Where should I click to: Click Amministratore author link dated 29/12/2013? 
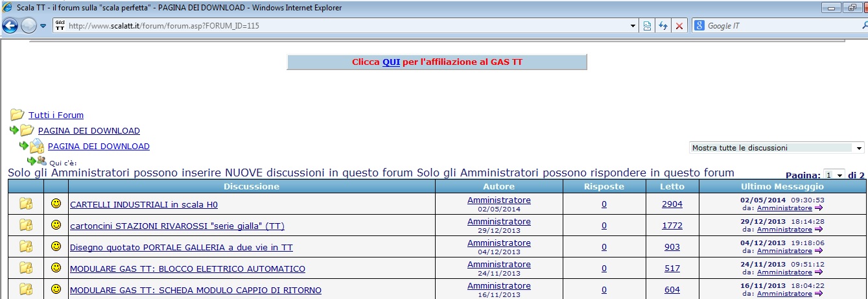point(499,221)
